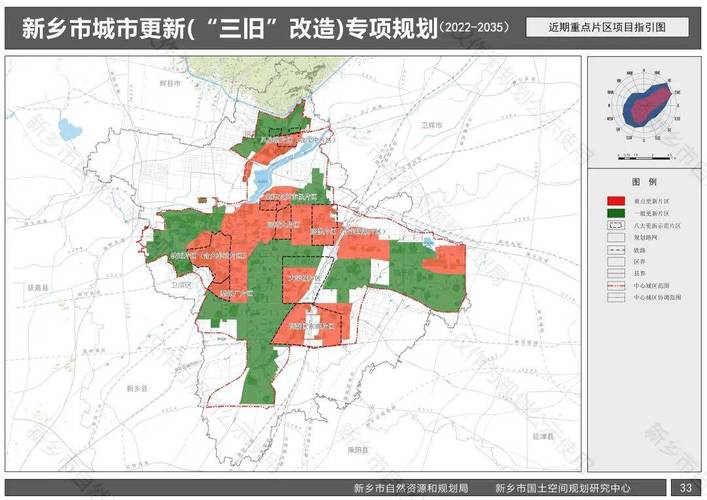Click the (2022-2035) year range text

(474, 27)
